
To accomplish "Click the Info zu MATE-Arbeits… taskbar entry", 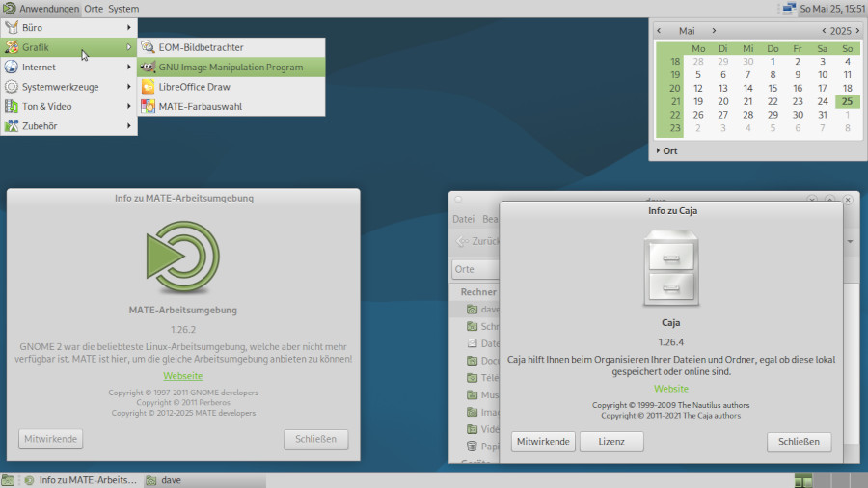I will click(x=81, y=480).
